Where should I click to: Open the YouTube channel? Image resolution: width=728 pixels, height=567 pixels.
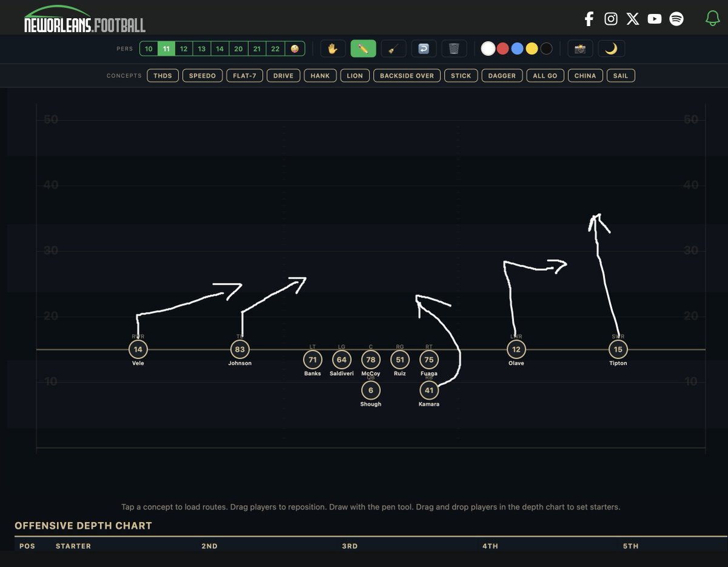coord(655,19)
